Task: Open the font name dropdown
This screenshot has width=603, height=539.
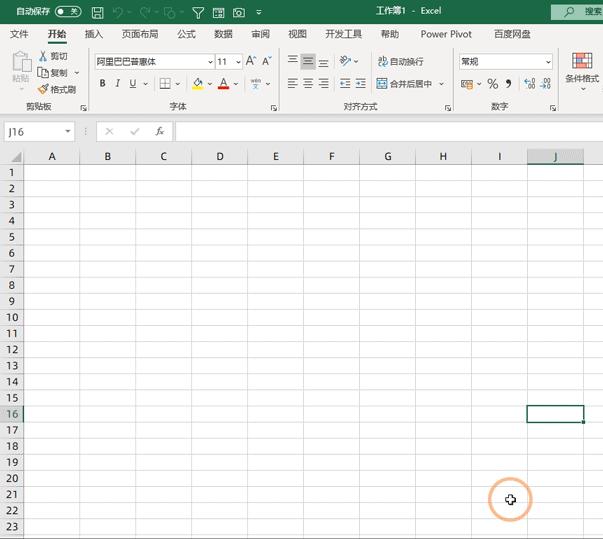Action: [x=210, y=62]
